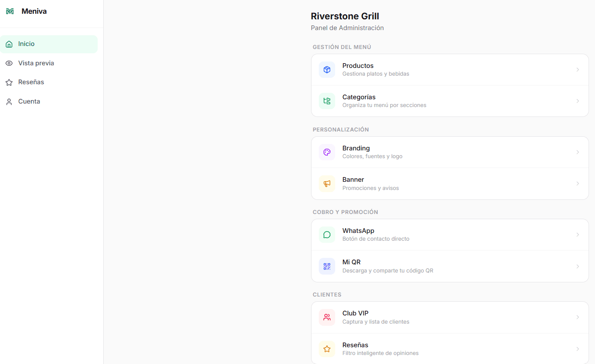Click 'Descarga y comparte tu código QR' text
595x364 pixels.
coord(388,271)
